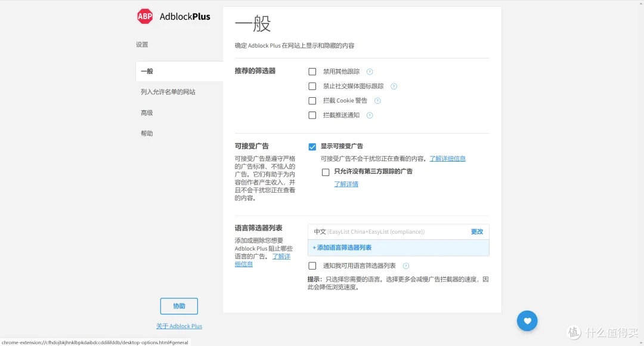Expand 添加语言筛选器列表 selector
This screenshot has width=644, height=346.
[342, 248]
